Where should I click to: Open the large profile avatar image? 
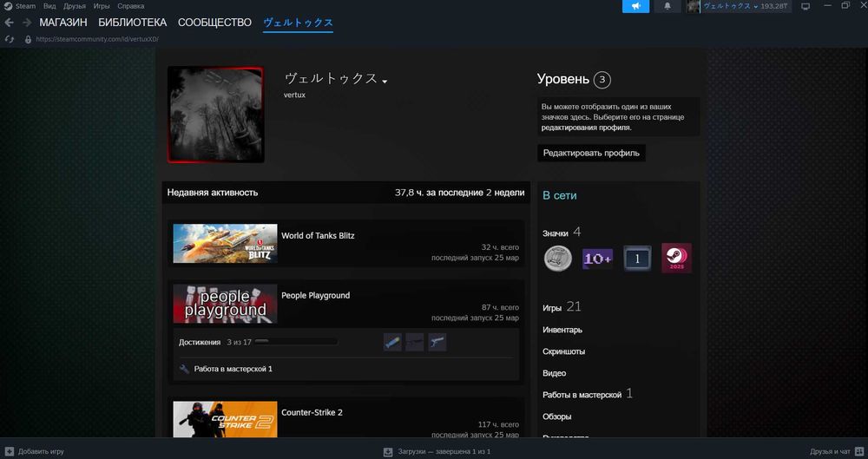[215, 115]
